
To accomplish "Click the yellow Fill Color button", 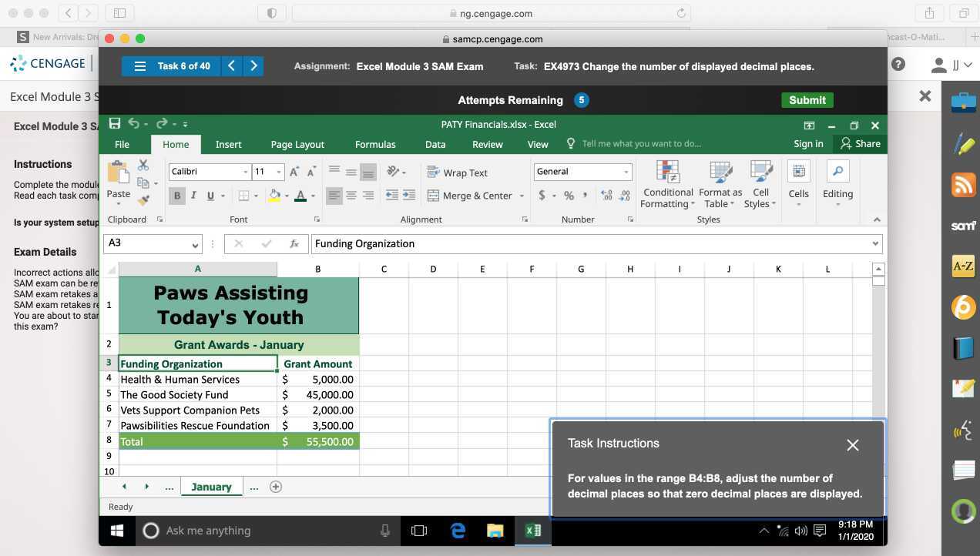I will [274, 196].
